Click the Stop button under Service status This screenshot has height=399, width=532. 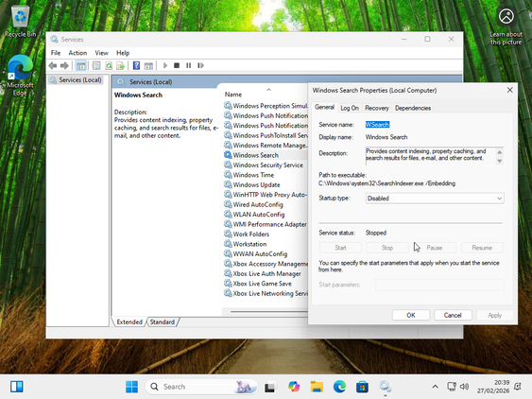(x=387, y=248)
